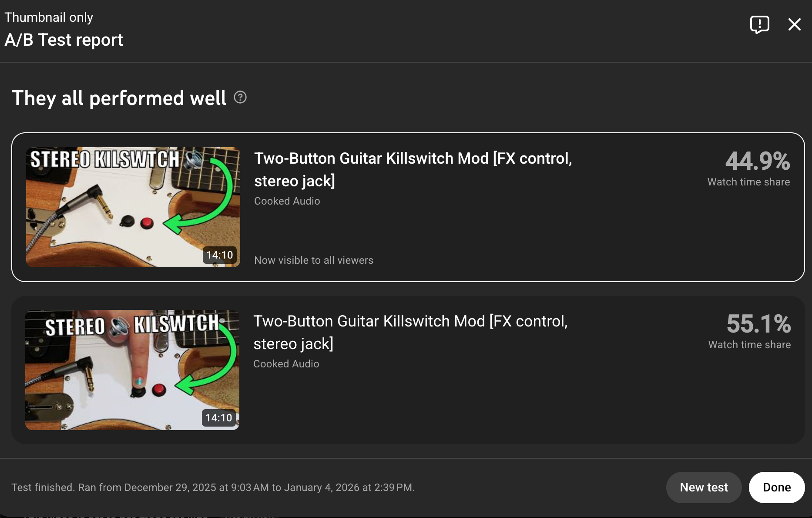Click 'Cooked Audio' channel name in second card

pyautogui.click(x=286, y=364)
